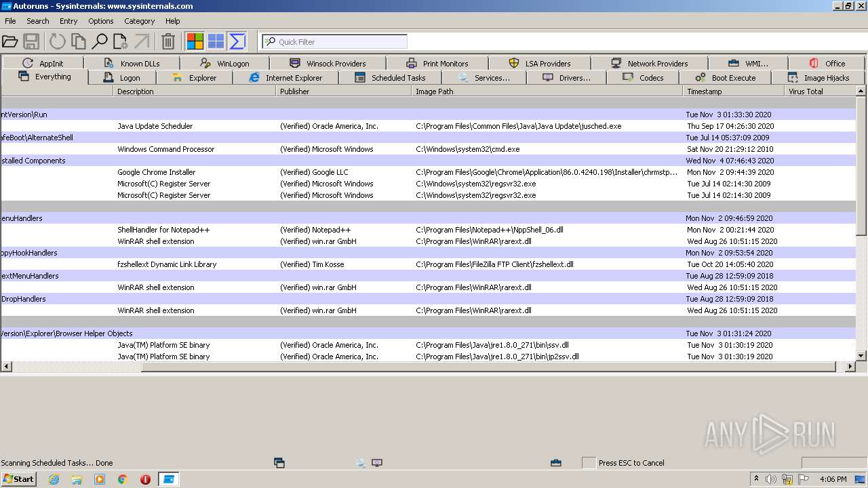Open the Windows Start menu

coord(18,479)
